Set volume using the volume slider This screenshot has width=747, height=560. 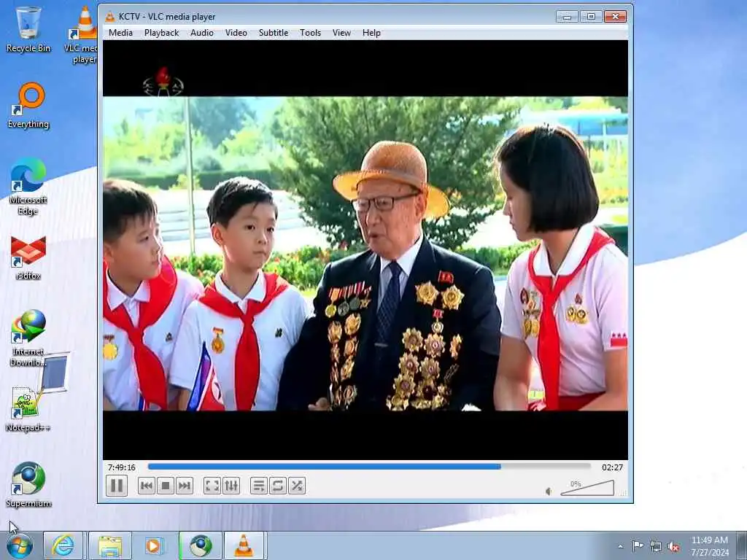(587, 488)
